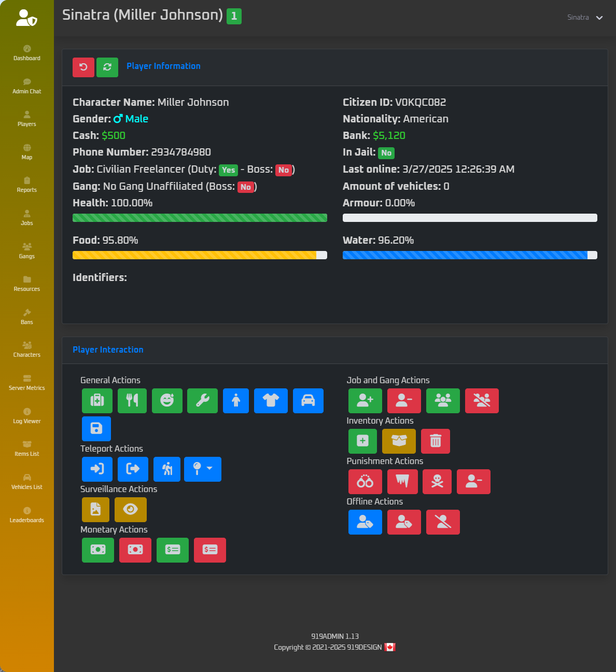Click the screenshot icon in Surveillance Actions

coord(95,510)
